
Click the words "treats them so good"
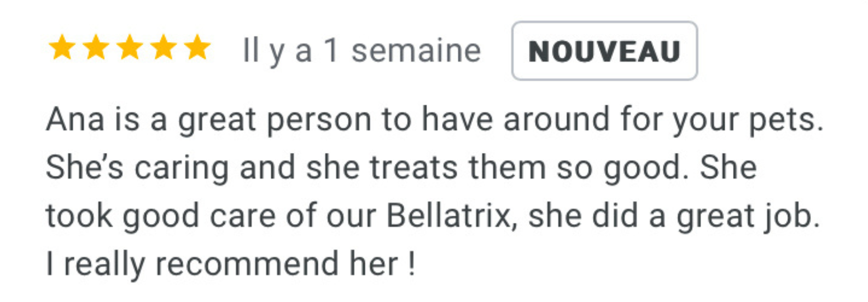tap(475, 169)
